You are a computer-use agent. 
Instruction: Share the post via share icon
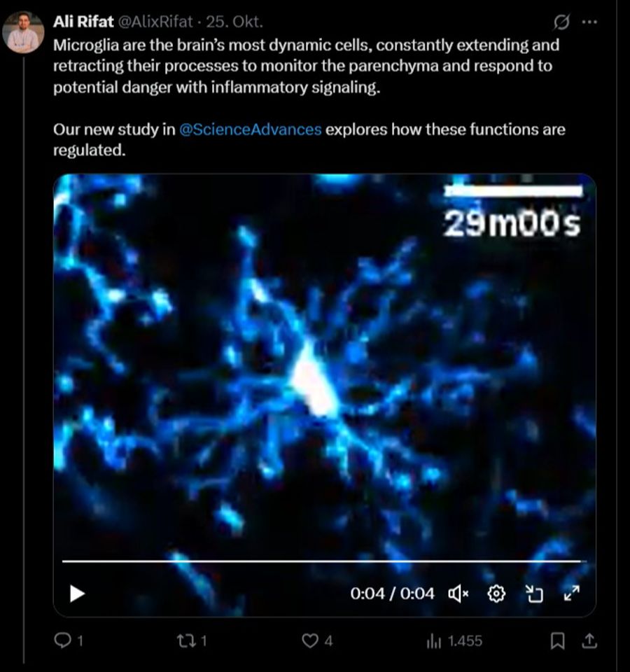coord(589,640)
